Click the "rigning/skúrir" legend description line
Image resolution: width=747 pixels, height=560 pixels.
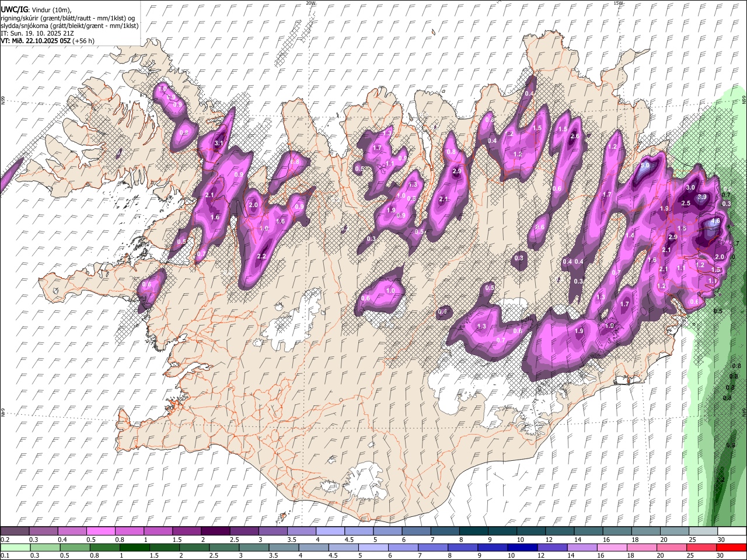[69, 18]
